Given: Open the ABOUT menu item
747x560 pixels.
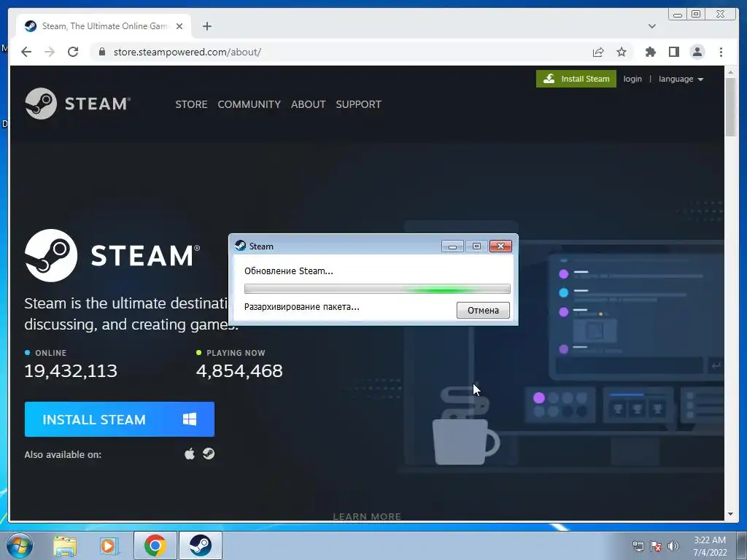Looking at the screenshot, I should tap(309, 104).
